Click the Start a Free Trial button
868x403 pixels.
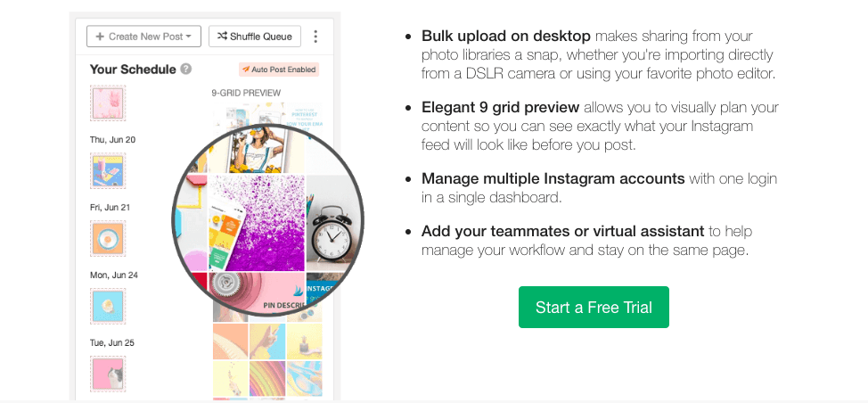[594, 308]
